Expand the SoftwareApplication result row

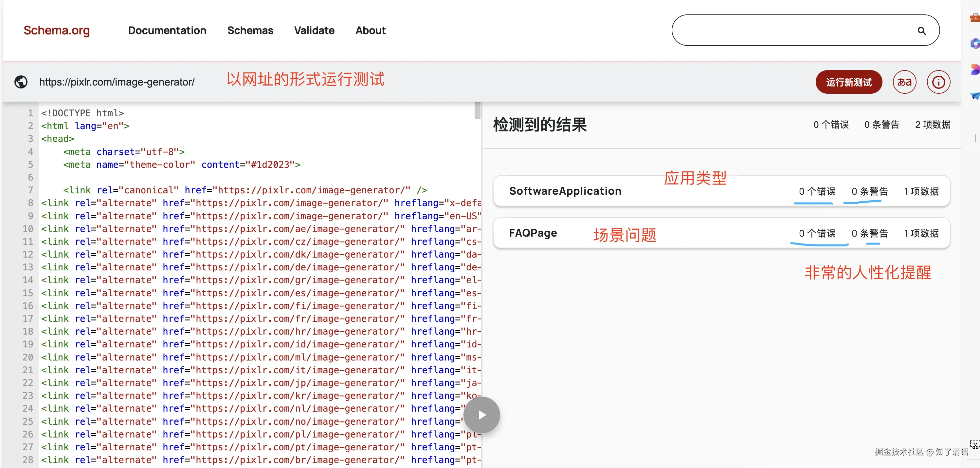[x=565, y=191]
